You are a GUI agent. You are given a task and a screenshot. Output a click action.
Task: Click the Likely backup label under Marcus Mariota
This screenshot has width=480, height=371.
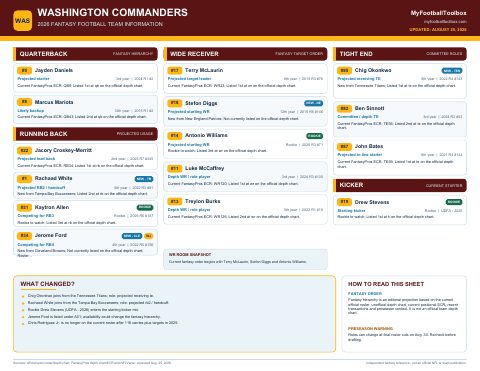coord(31,111)
